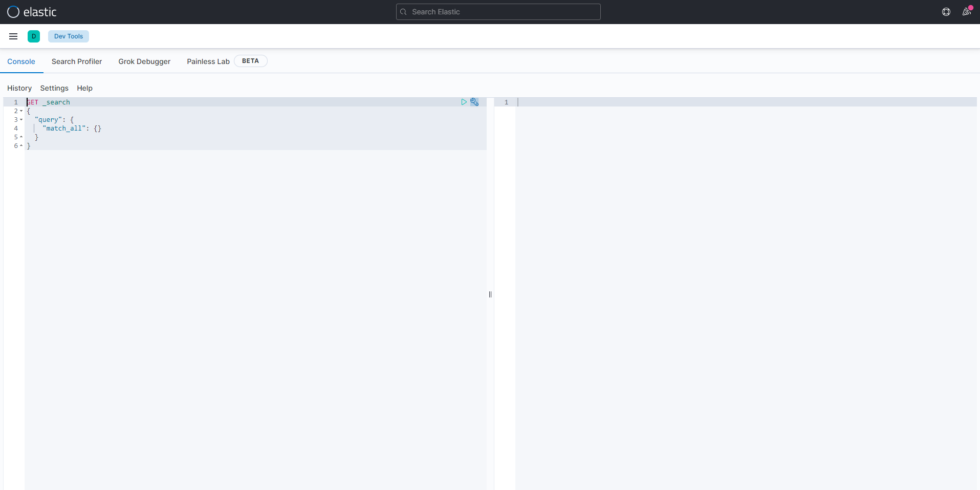Open the request options wrench icon
This screenshot has height=490, width=980.
click(474, 102)
